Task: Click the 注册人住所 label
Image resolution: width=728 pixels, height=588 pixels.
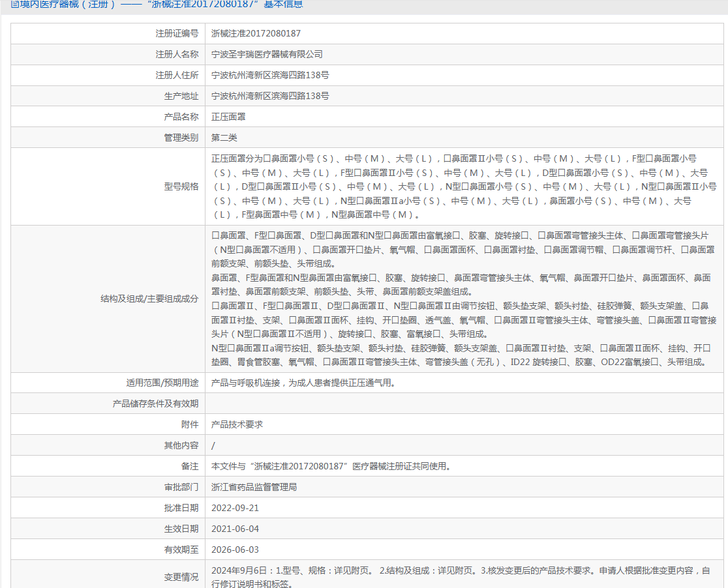Action: click(x=177, y=75)
